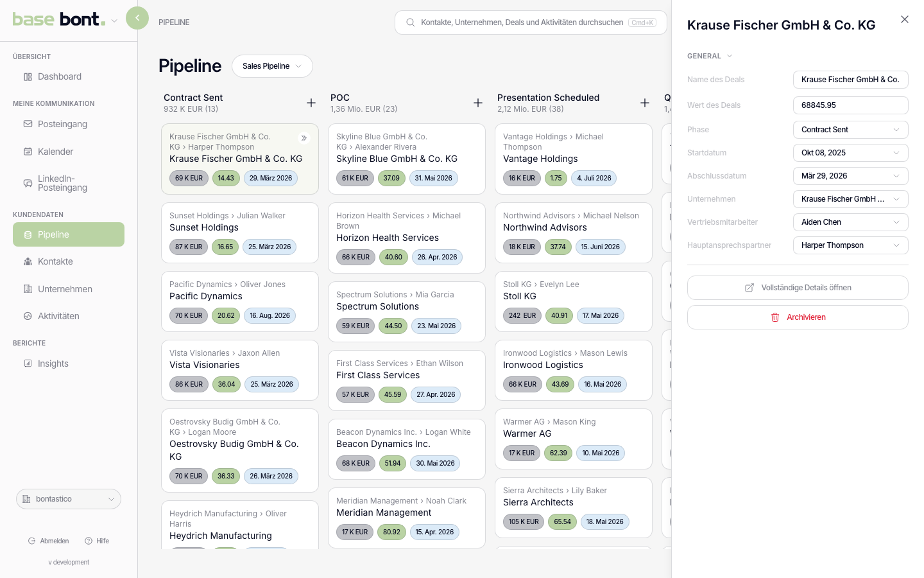Screen dimensions: 924x578
Task: Click the Stoll KG deal title
Action: 520,296
